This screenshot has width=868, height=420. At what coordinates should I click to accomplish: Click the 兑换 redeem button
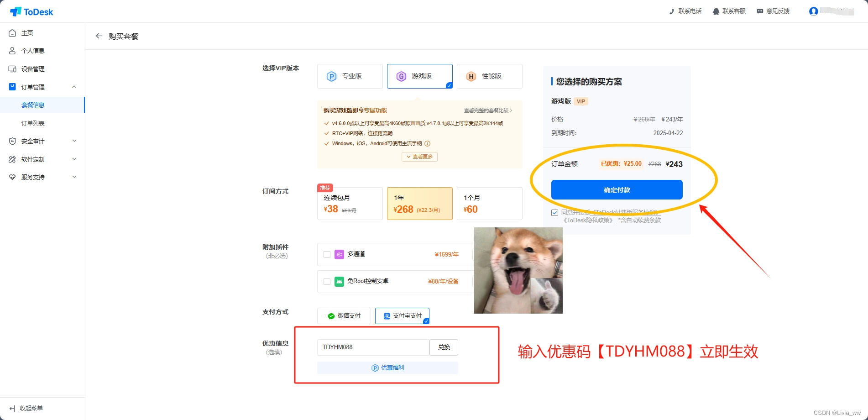pyautogui.click(x=444, y=347)
